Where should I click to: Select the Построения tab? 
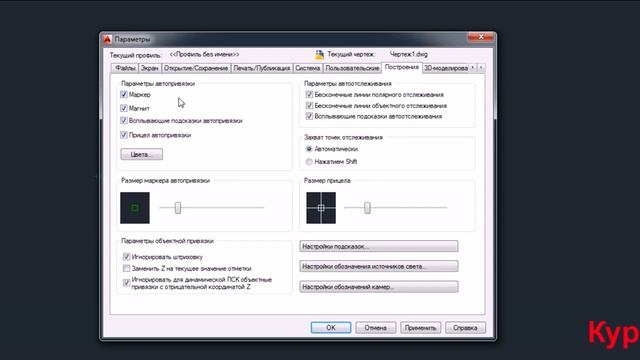pos(402,67)
